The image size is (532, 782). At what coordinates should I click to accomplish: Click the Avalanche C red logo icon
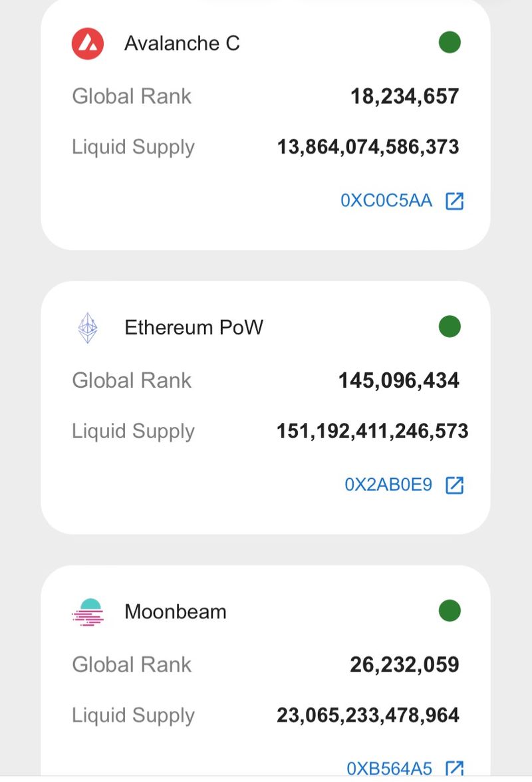pyautogui.click(x=88, y=44)
